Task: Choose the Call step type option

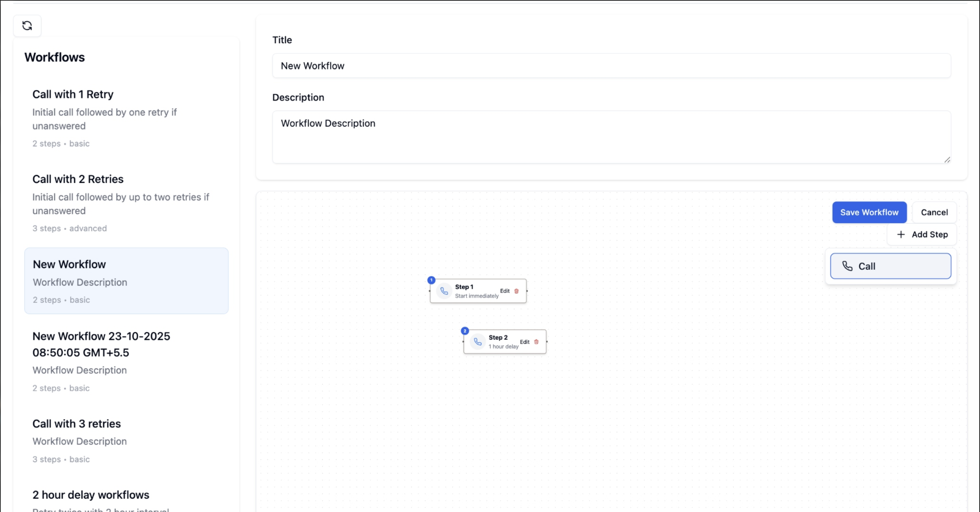Action: click(890, 266)
